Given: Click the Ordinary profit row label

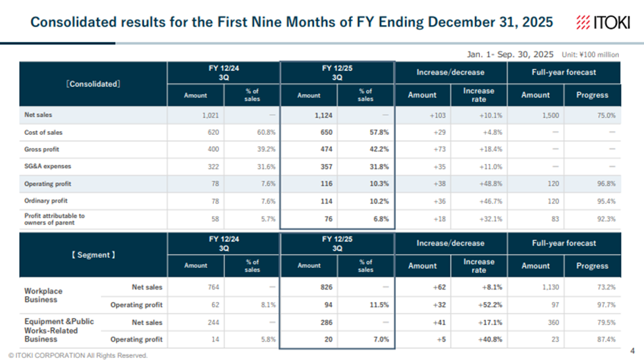Looking at the screenshot, I should (x=46, y=201).
